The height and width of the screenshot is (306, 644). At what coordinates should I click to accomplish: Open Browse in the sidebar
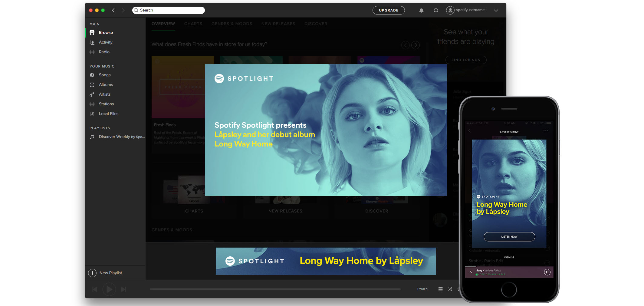(x=106, y=33)
